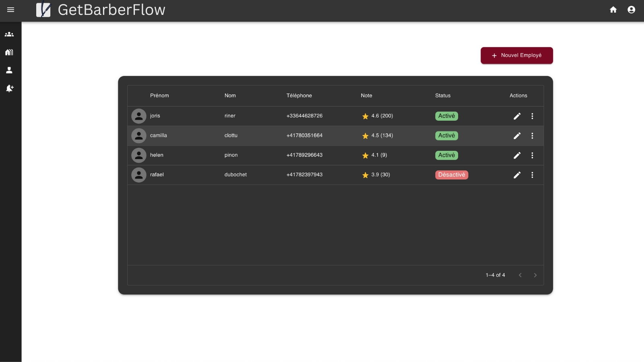
Task: Open the account avatar icon top right
Action: [631, 9]
